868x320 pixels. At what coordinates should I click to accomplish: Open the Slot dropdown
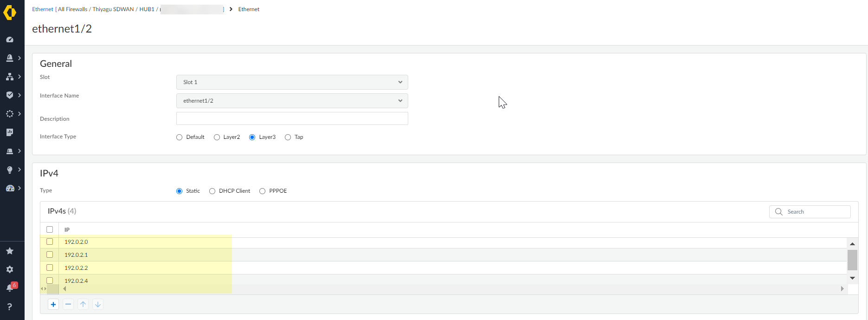(x=291, y=82)
